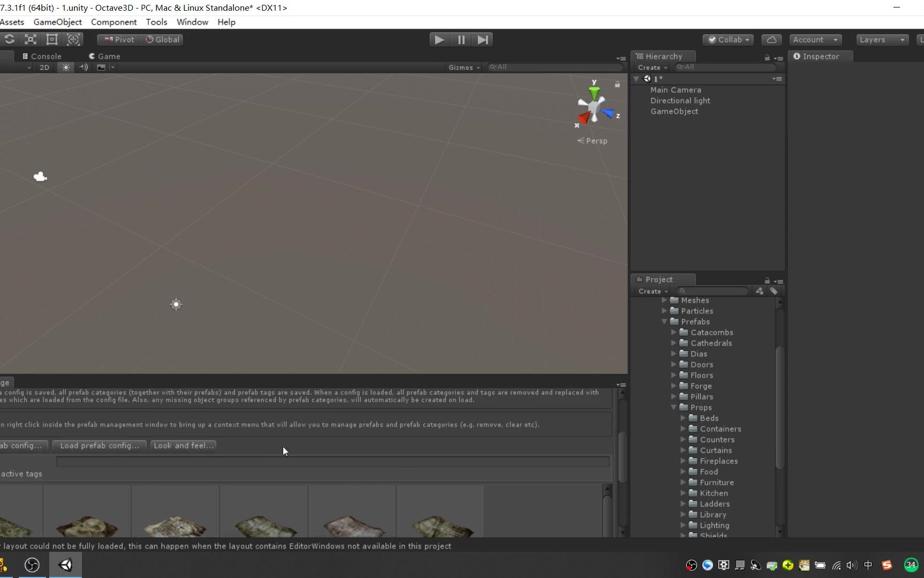This screenshot has height=578, width=924.
Task: Expand the Cathedrals folder
Action: coord(674,343)
